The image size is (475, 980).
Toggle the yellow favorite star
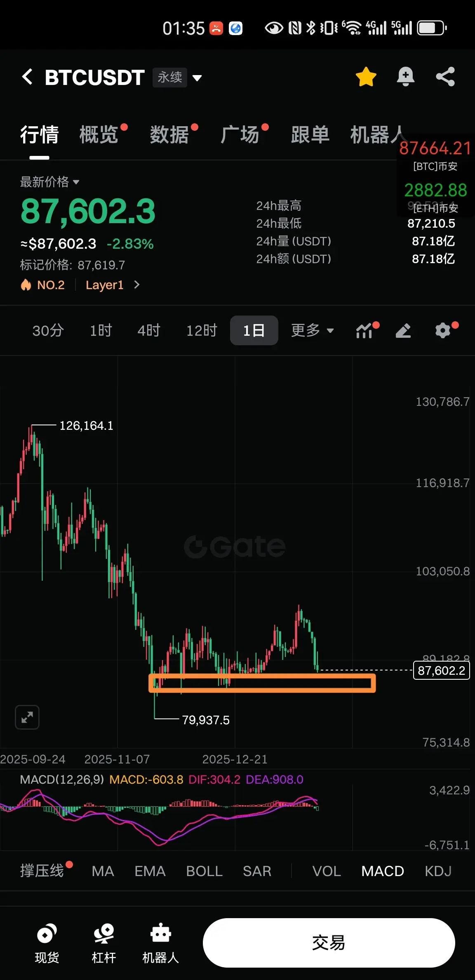coord(366,77)
